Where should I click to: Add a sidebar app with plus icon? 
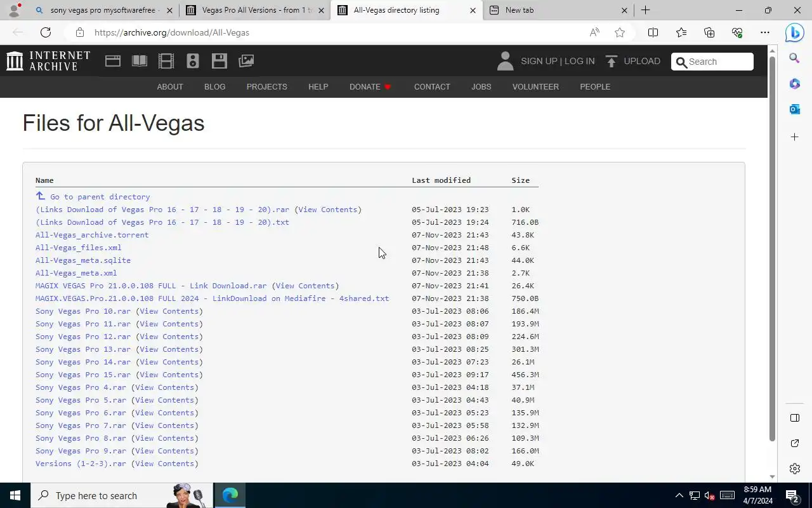[x=794, y=137]
